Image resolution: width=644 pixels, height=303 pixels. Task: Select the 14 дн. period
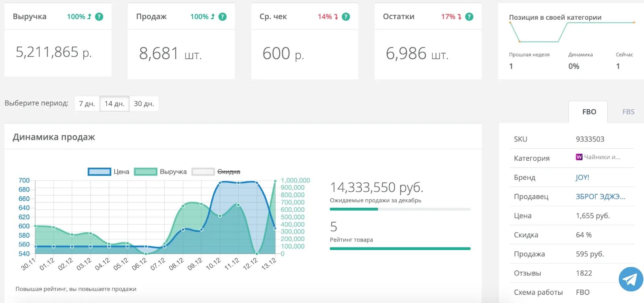(x=114, y=104)
